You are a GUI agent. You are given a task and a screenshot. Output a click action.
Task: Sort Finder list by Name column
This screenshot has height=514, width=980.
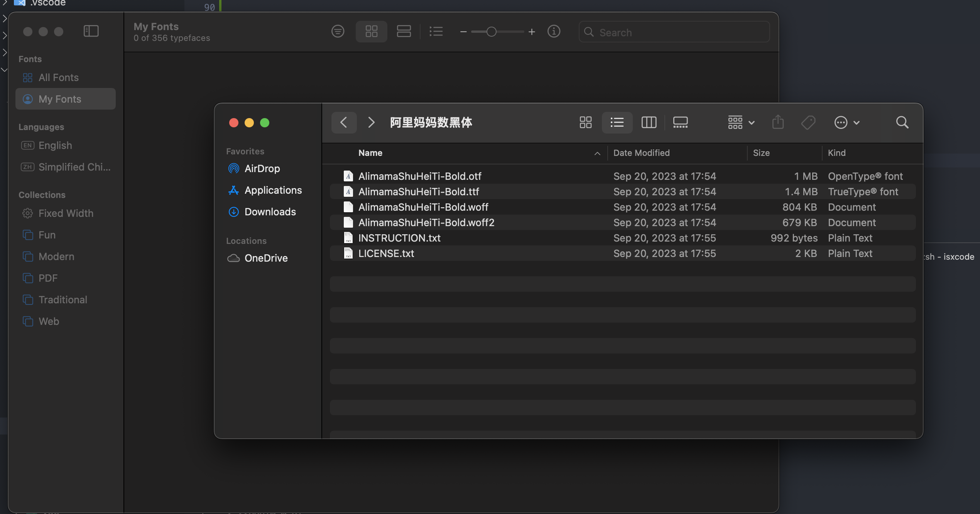click(x=370, y=153)
